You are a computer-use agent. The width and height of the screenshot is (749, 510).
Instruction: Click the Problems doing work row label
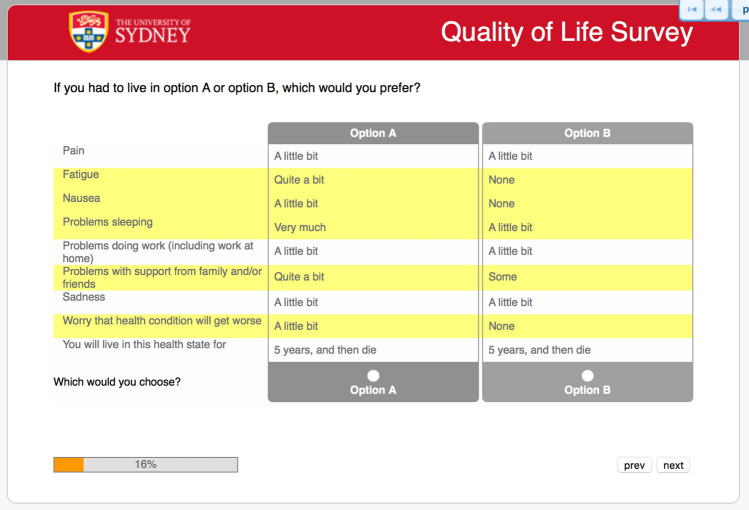[158, 252]
